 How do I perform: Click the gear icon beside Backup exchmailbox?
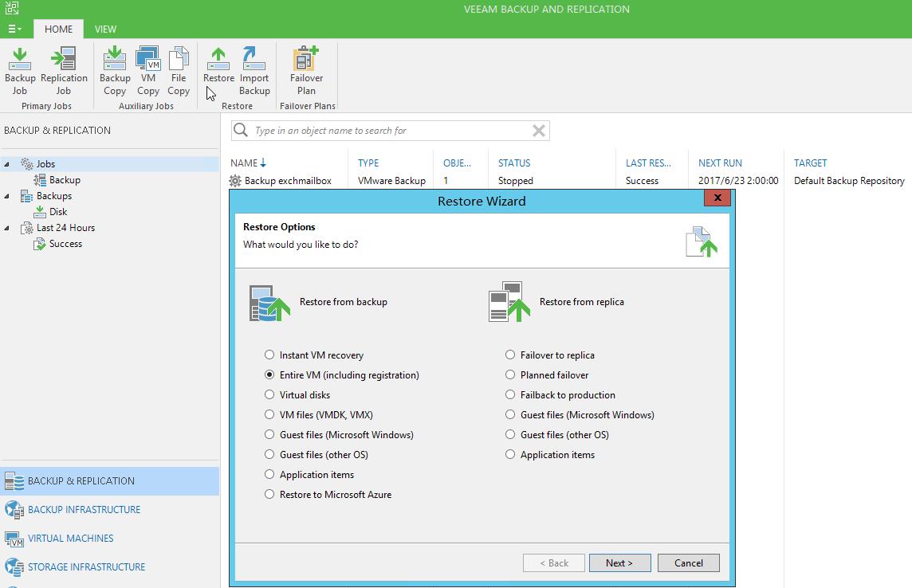pos(235,181)
